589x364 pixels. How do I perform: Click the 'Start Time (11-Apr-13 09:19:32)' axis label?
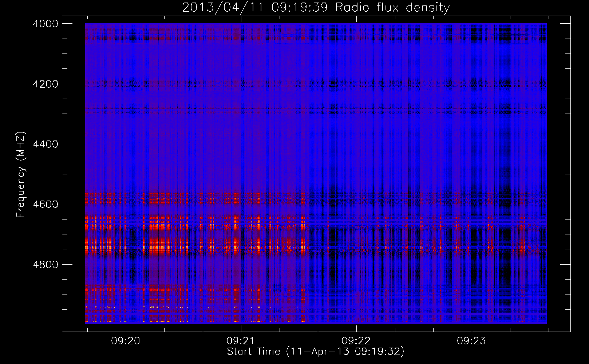(316, 352)
